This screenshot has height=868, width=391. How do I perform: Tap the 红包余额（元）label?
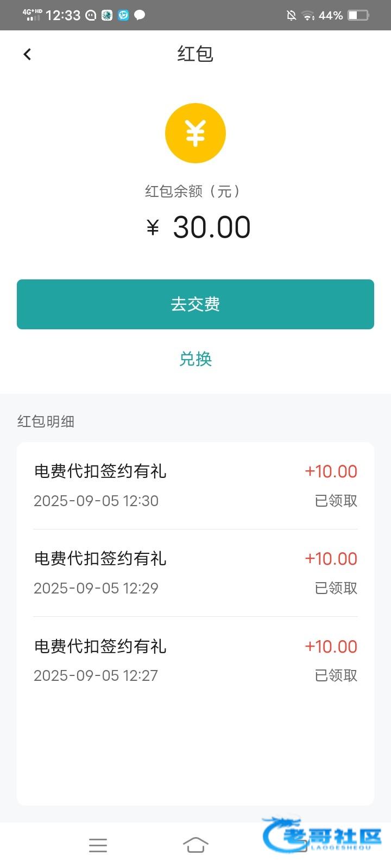click(193, 191)
